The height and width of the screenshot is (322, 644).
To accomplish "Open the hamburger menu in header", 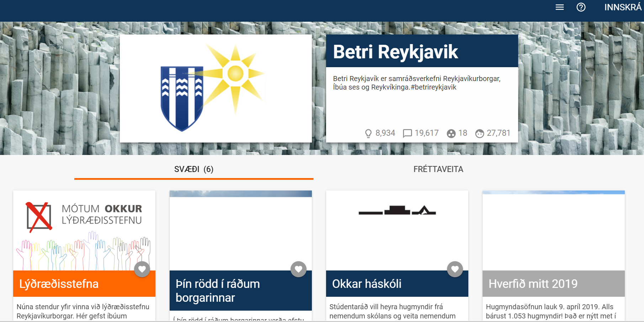I will pyautogui.click(x=559, y=7).
